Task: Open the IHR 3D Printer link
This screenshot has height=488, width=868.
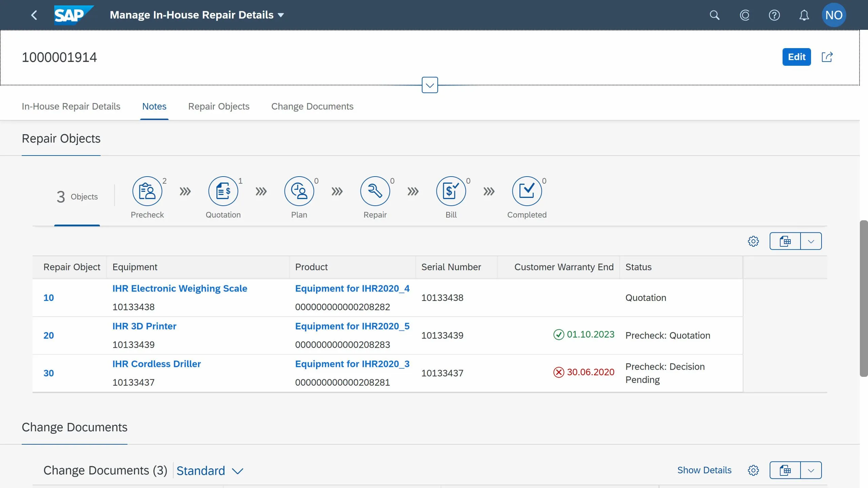Action: coord(144,326)
